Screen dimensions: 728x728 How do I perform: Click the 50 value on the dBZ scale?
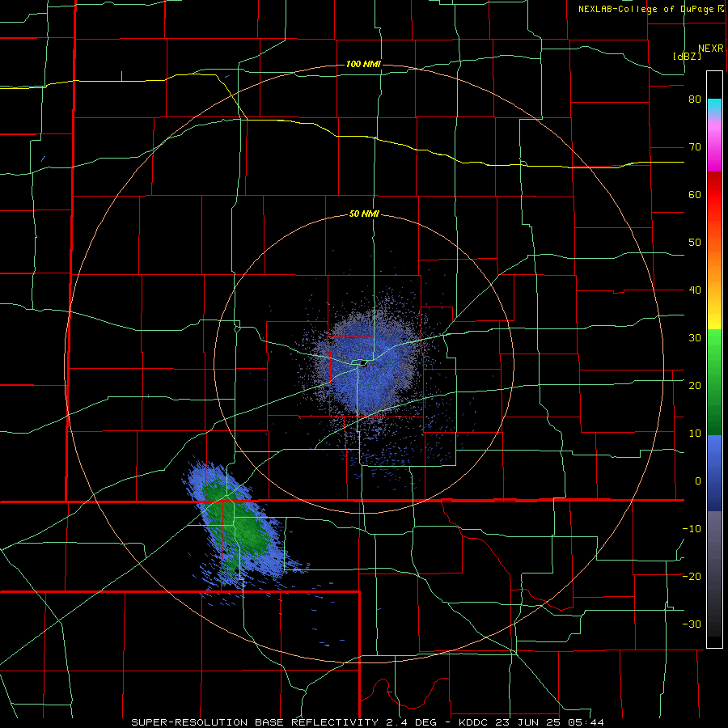coord(695,243)
